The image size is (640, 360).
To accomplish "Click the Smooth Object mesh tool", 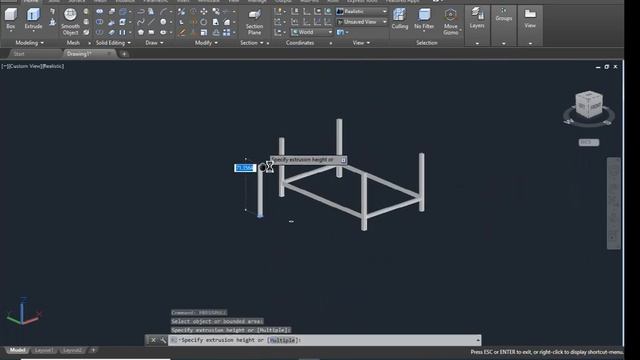I will (70, 21).
